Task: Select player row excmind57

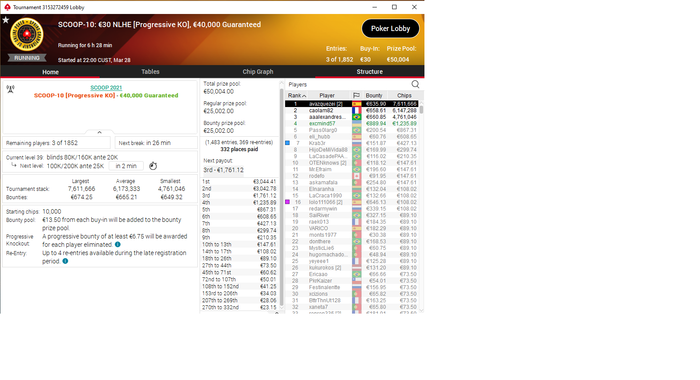Action: pyautogui.click(x=351, y=123)
